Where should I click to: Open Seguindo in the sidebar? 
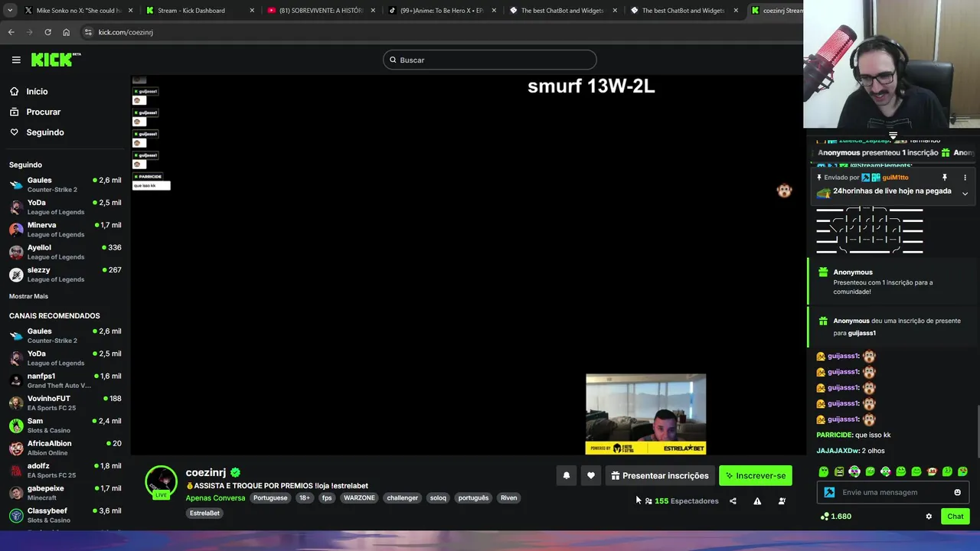[x=45, y=132]
